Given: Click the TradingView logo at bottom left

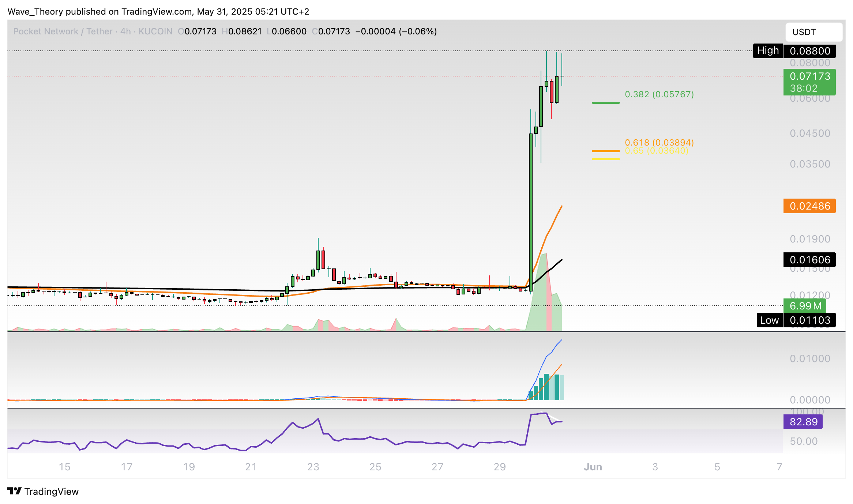Looking at the screenshot, I should click(43, 491).
